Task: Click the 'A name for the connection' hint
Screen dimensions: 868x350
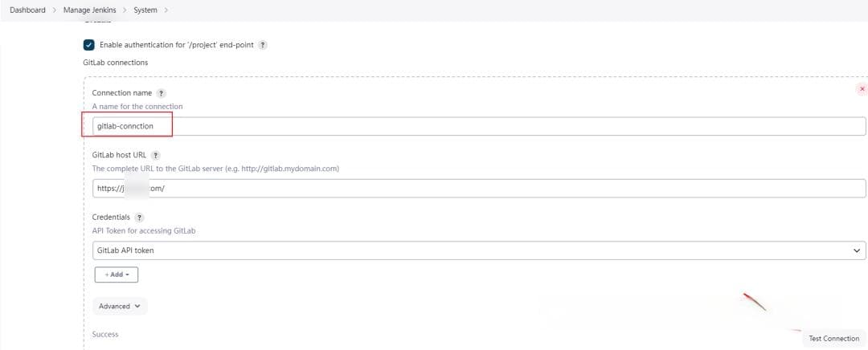Action: tap(137, 106)
